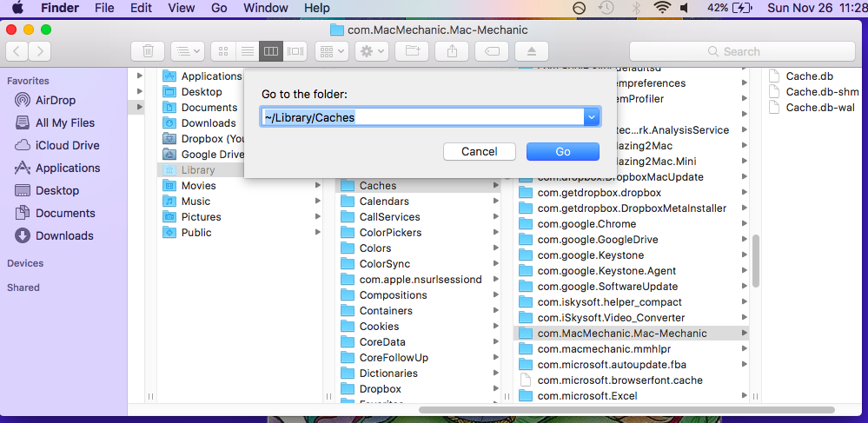868x423 pixels.
Task: Click the New Folder toolbar icon
Action: coord(413,51)
